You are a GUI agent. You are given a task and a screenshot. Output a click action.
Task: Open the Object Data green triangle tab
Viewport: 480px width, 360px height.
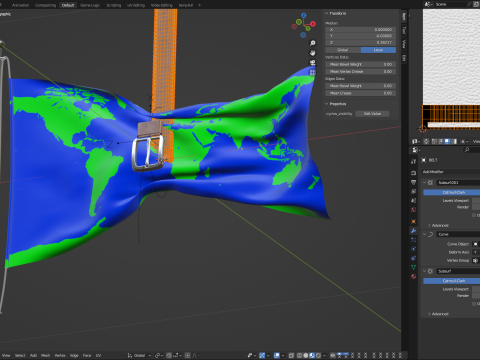pos(414,267)
